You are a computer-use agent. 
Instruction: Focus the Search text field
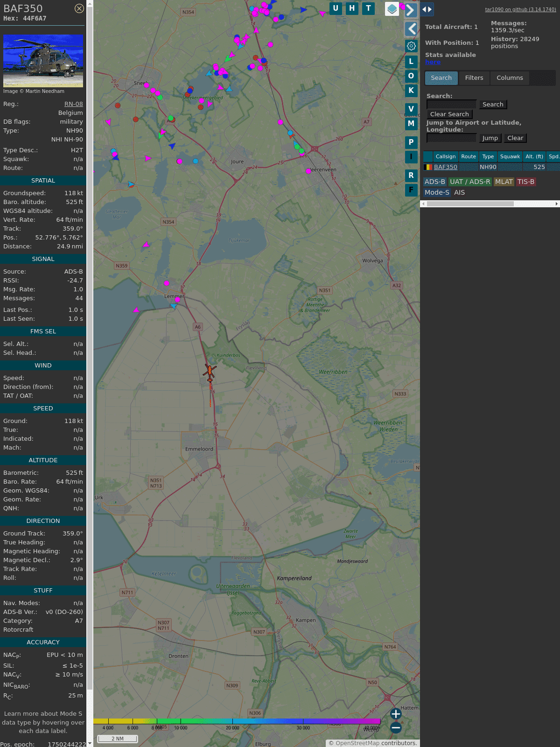[451, 105]
